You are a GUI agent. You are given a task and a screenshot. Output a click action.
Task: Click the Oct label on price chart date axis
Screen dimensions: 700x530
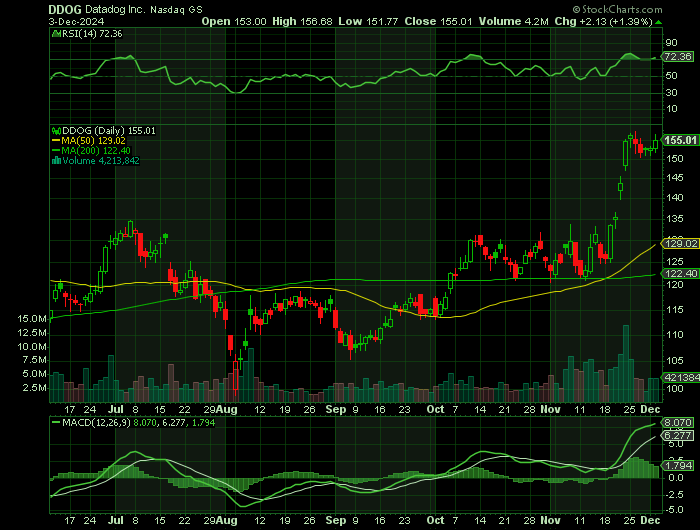point(435,409)
